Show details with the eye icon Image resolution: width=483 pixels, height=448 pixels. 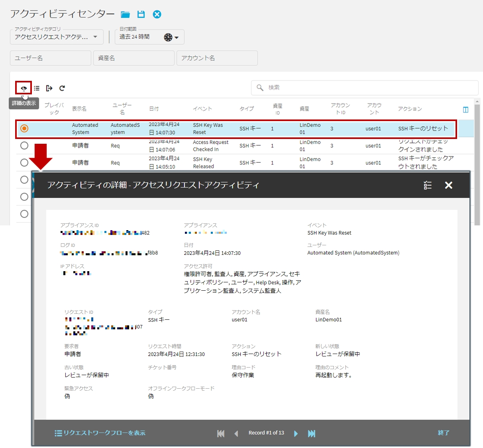click(24, 88)
